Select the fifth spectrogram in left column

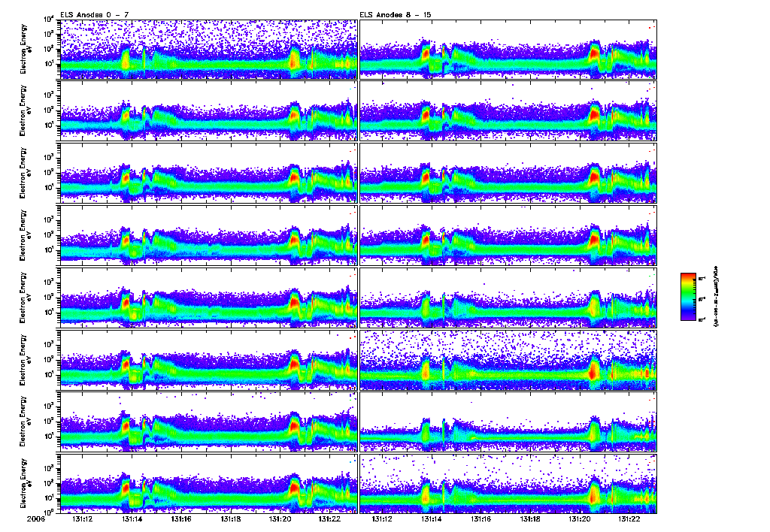point(208,298)
